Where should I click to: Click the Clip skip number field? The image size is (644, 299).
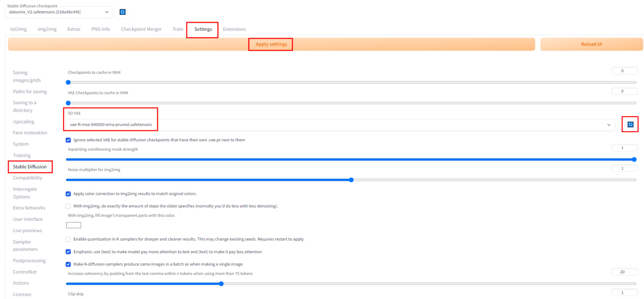point(624,292)
